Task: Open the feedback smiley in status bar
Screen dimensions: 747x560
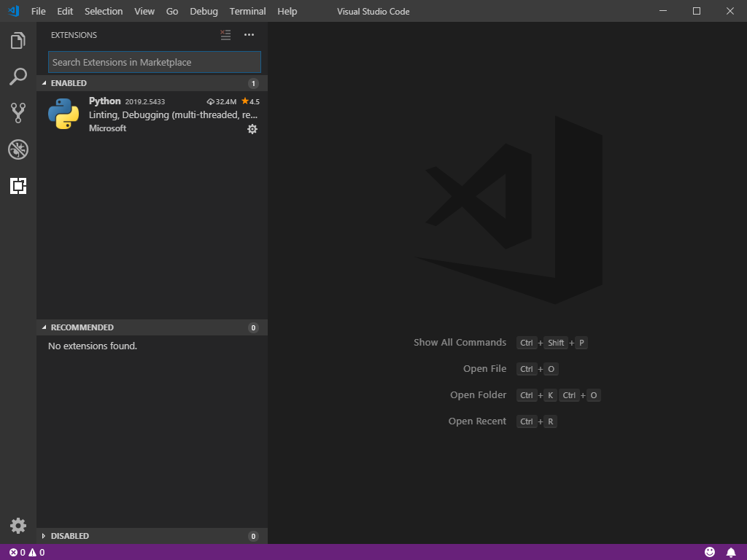Action: tap(710, 552)
